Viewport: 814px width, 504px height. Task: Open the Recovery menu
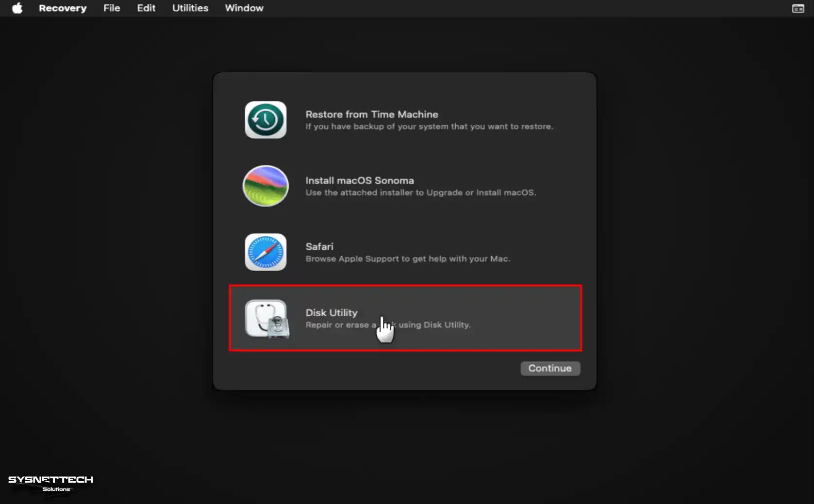pyautogui.click(x=62, y=8)
